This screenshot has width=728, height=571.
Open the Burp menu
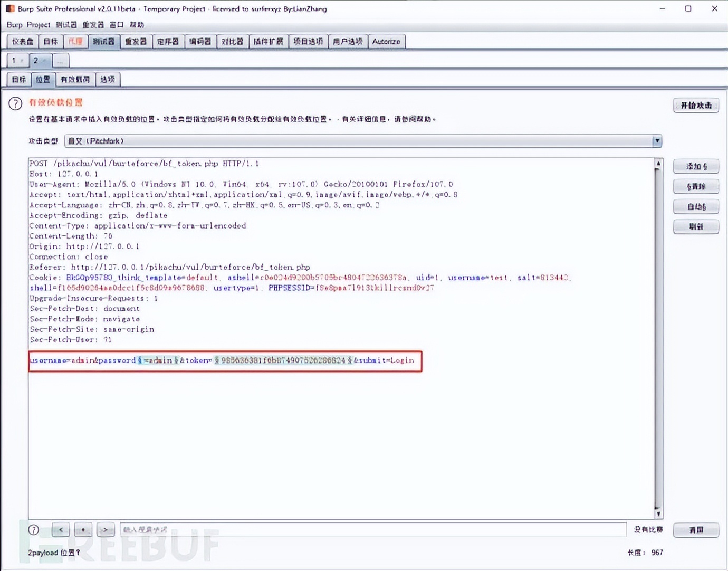[x=14, y=25]
